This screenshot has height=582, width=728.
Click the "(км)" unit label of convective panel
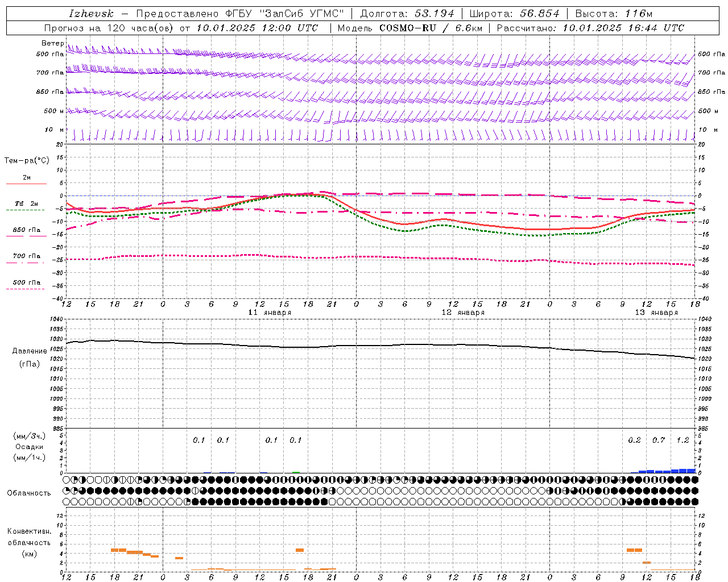(x=29, y=554)
